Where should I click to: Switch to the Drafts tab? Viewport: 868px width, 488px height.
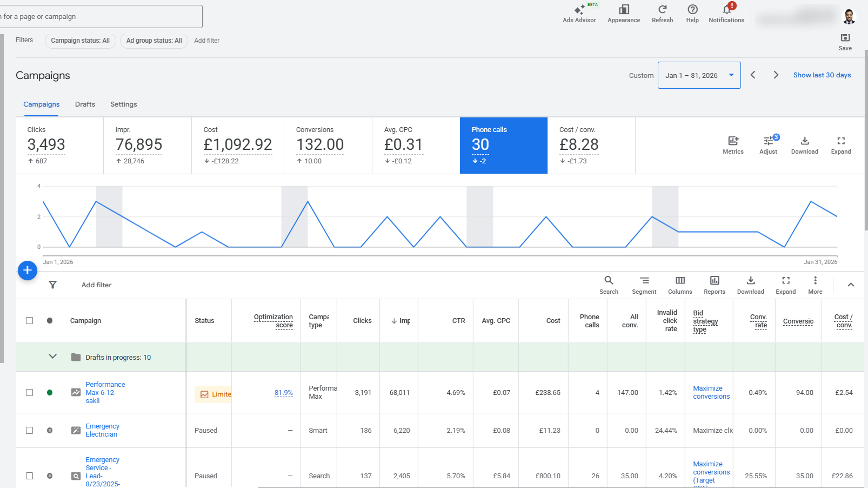pos(85,104)
